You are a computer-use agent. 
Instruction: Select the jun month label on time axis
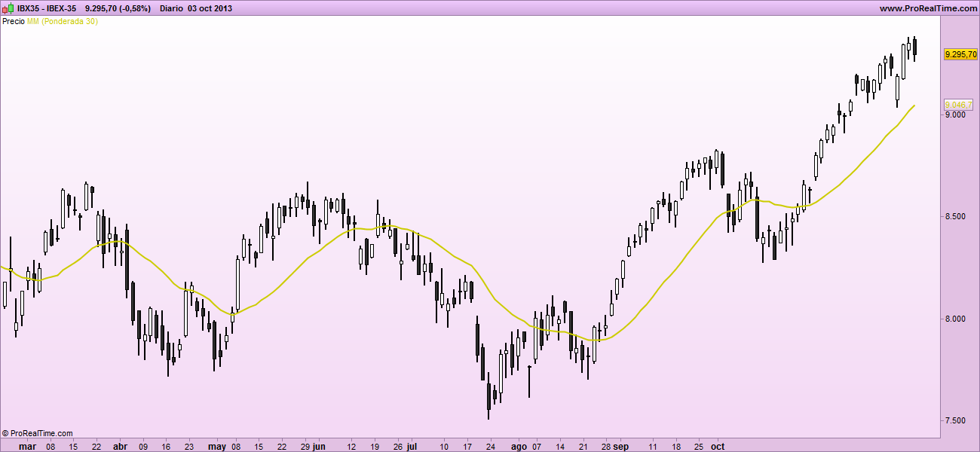click(319, 446)
